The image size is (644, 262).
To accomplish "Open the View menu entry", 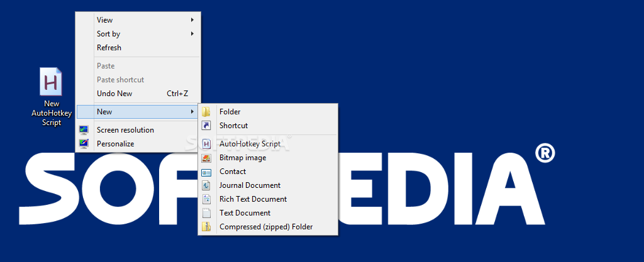I will tap(138, 19).
